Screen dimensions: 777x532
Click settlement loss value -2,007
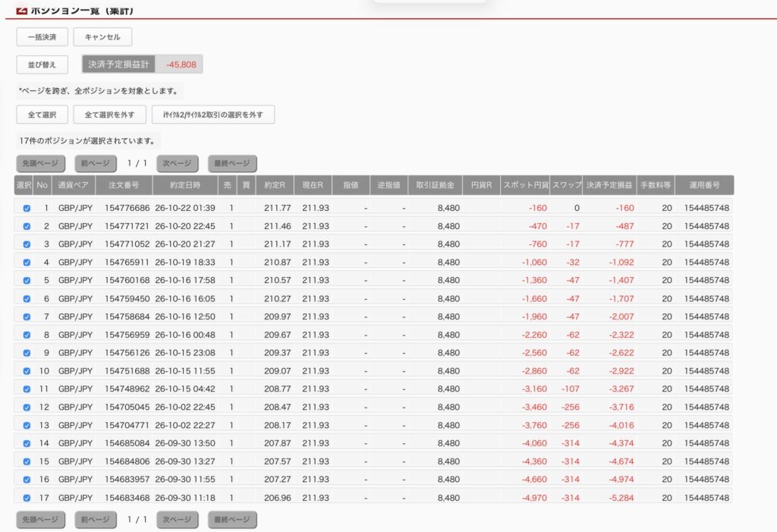point(621,316)
